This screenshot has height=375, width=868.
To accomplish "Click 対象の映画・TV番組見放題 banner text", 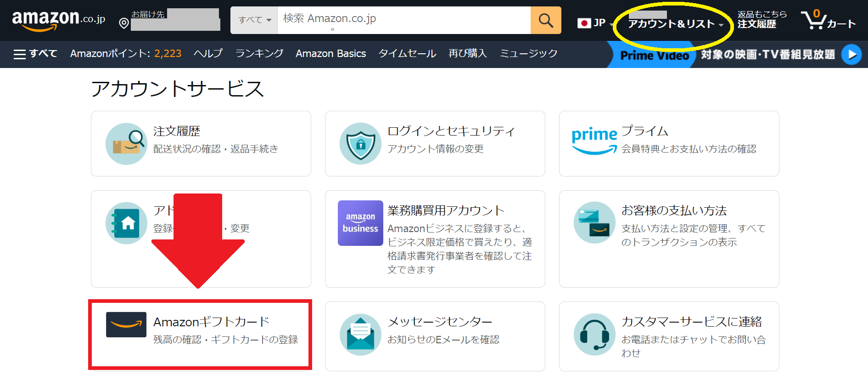I will 768,54.
